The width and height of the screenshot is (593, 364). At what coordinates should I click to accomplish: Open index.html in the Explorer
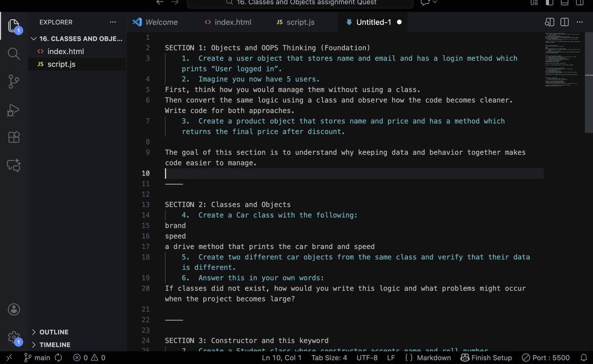coord(77,51)
